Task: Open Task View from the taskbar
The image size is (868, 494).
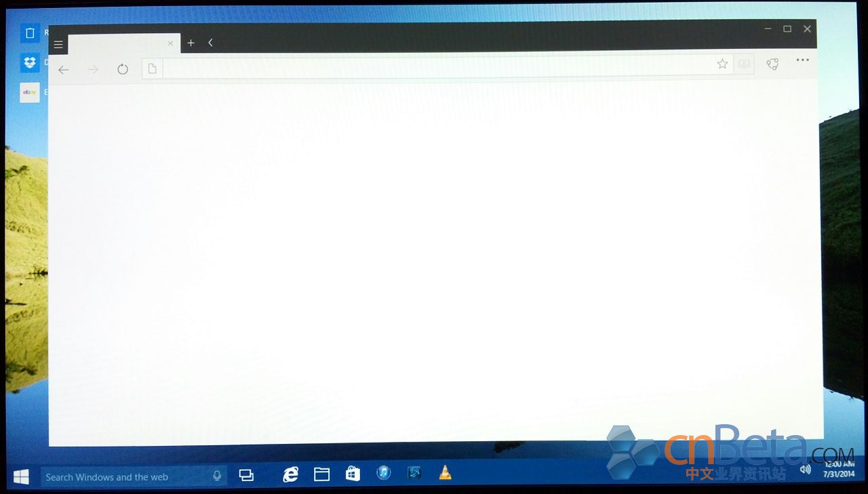Action: point(246,476)
